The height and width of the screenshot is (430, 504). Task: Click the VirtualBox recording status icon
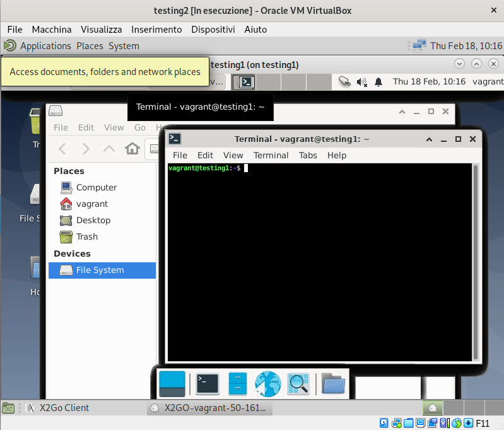pos(432,423)
